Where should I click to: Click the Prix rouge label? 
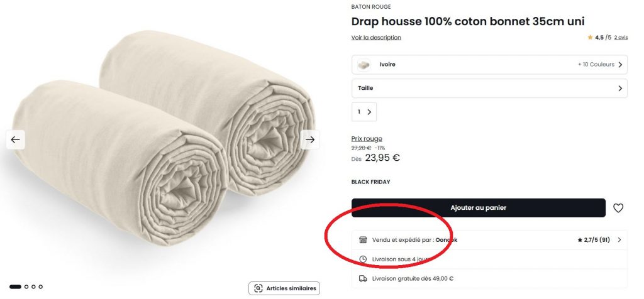367,139
